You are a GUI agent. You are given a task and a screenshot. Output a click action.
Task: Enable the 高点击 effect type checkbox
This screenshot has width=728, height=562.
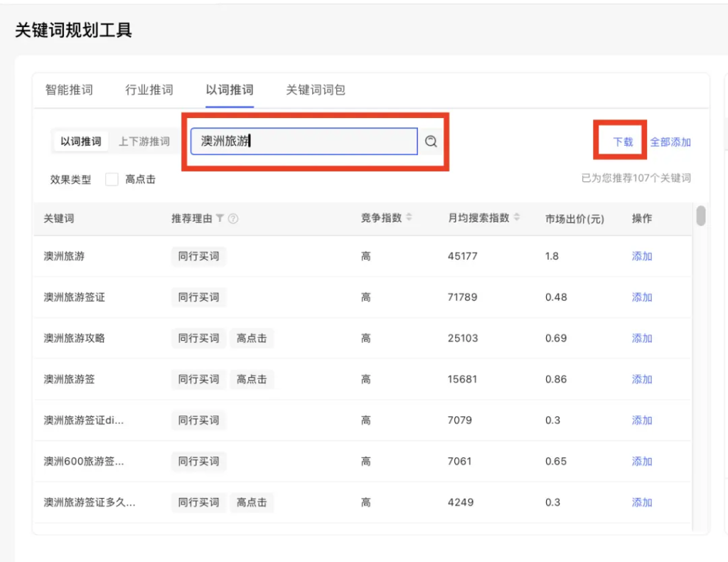pos(111,179)
